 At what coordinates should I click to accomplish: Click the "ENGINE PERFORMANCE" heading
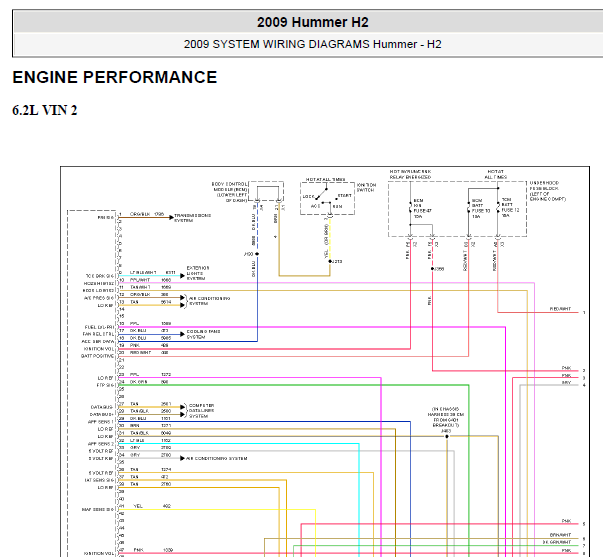click(115, 77)
